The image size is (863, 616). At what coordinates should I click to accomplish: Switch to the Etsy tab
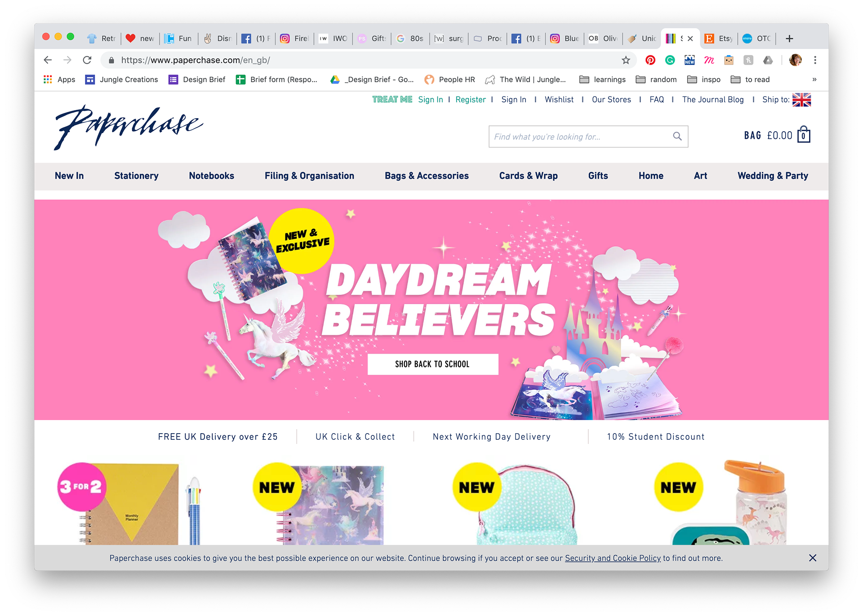tap(718, 39)
